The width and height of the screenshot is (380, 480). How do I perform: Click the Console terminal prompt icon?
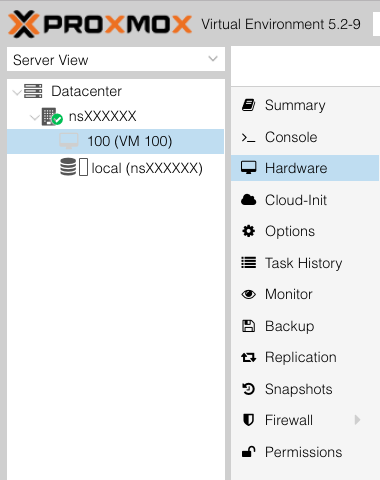(248, 137)
